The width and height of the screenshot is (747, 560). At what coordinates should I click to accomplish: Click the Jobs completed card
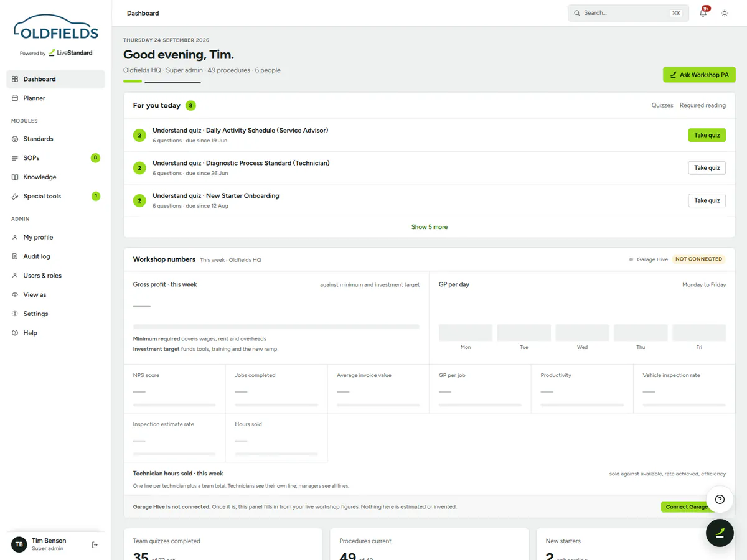click(x=276, y=389)
